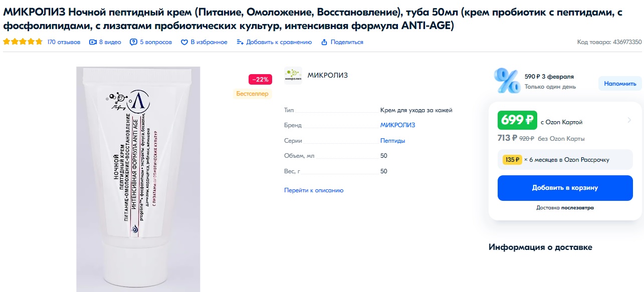This screenshot has width=644, height=292.
Task: Click the 699 ₽ green price tag
Action: click(x=517, y=120)
